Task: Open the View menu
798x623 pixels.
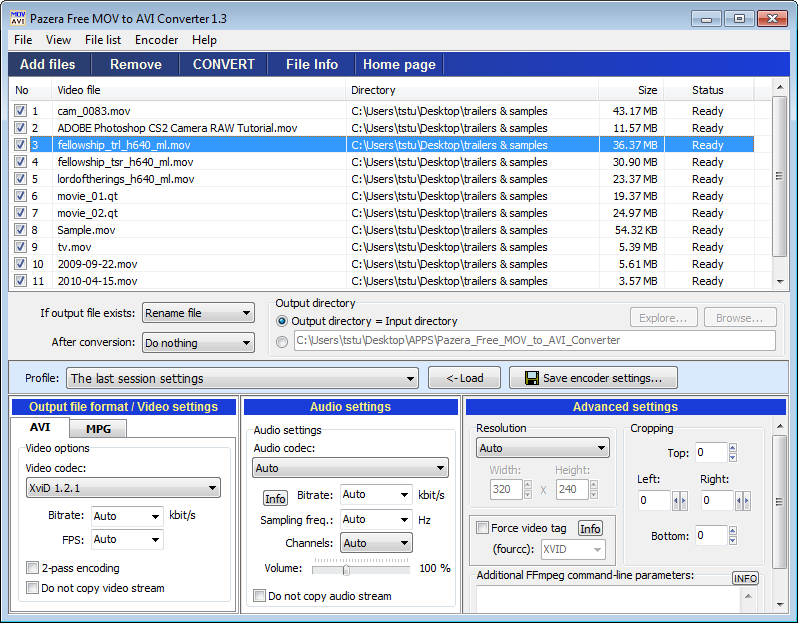Action: (x=58, y=40)
